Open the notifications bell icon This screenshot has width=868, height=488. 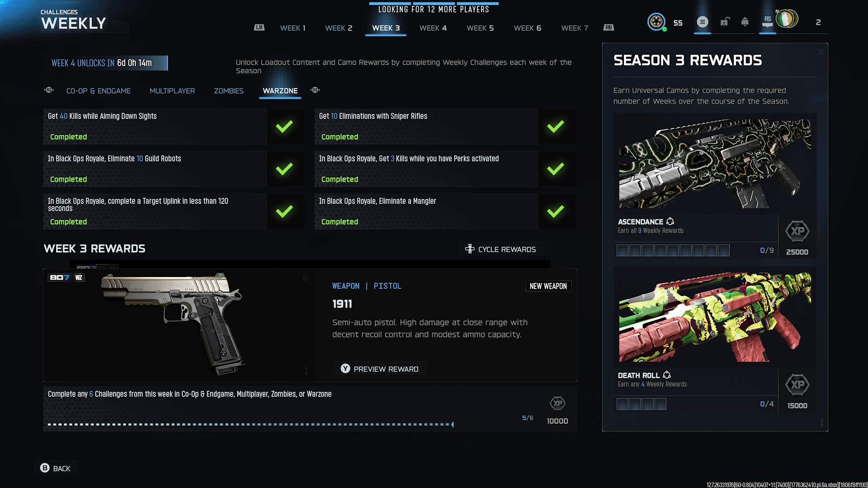745,22
